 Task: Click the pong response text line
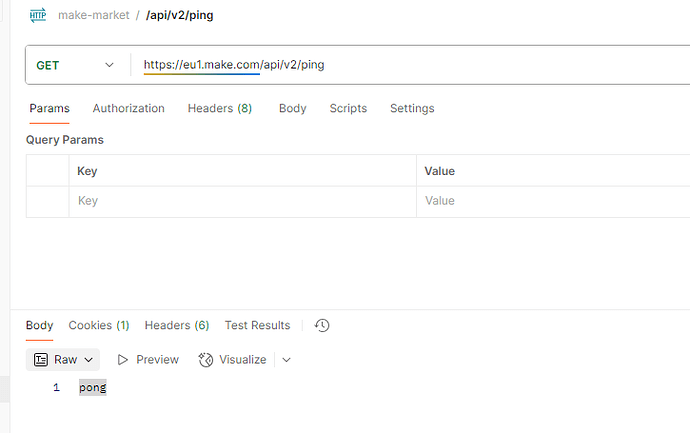(x=93, y=387)
